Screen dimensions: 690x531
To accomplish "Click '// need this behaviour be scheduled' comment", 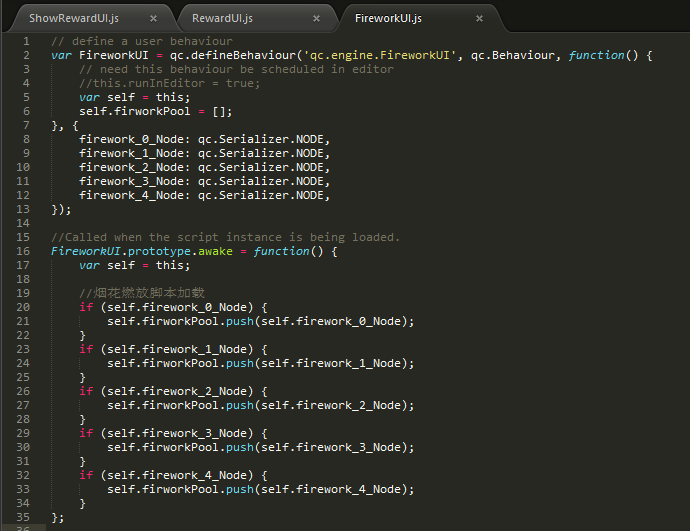I will coord(236,70).
